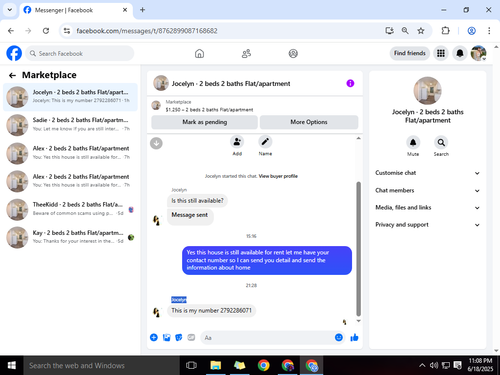
Task: Open Windows Start menu
Action: (x=11, y=365)
